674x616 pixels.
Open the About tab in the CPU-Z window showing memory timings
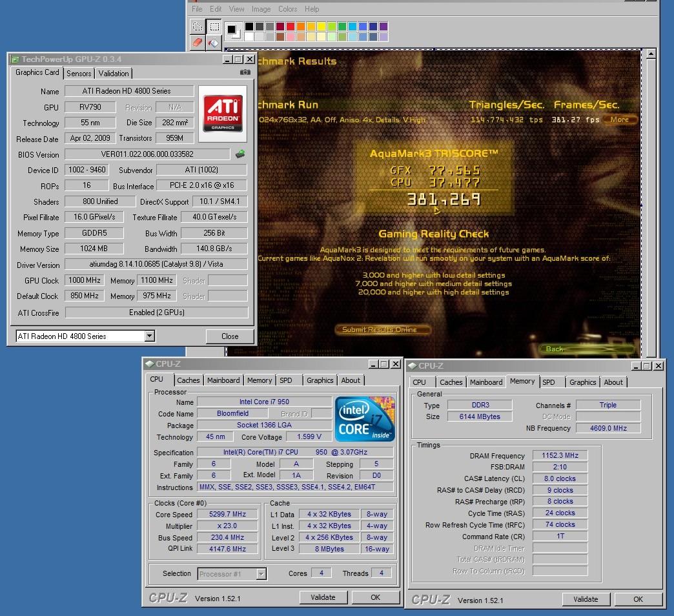[613, 382]
